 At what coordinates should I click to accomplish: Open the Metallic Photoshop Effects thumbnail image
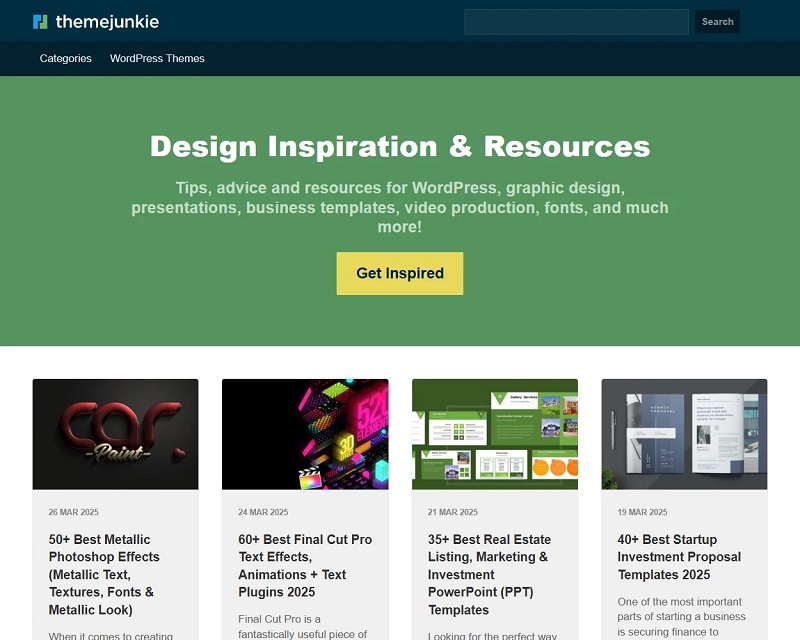click(115, 434)
